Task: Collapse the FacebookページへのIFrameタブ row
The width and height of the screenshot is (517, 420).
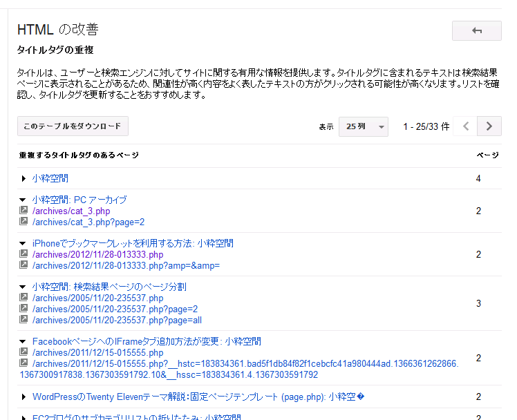Action: point(23,341)
